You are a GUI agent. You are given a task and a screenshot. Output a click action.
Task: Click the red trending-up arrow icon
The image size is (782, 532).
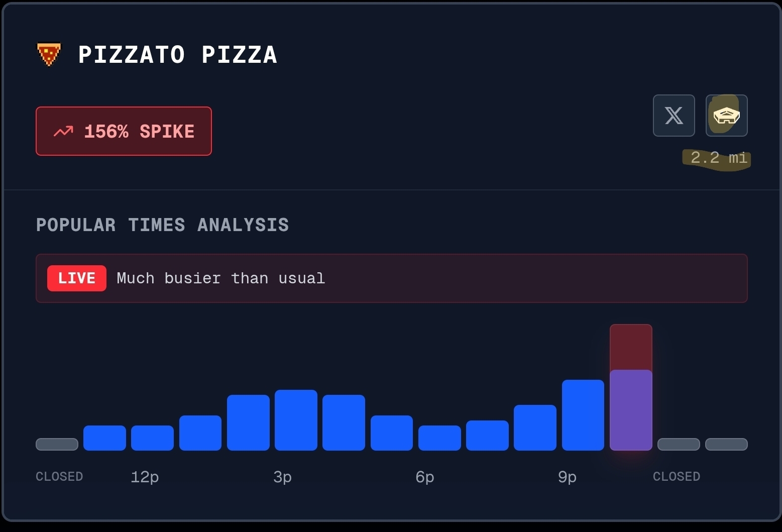pos(63,132)
